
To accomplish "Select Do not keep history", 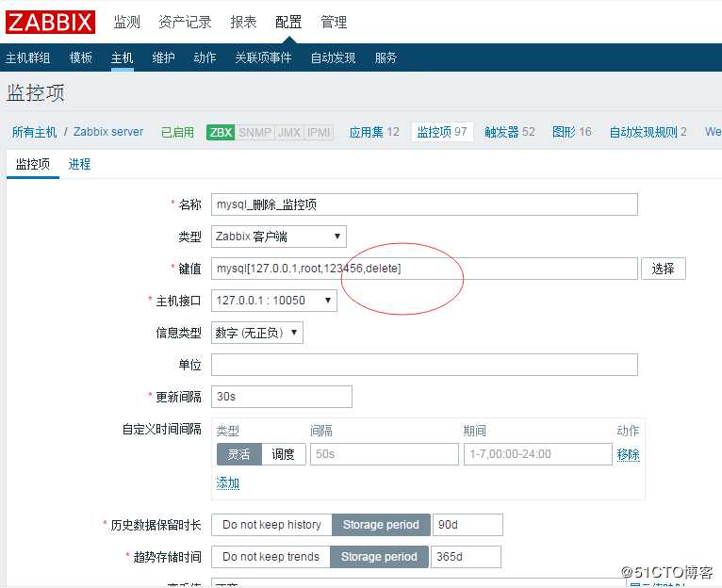I will tap(271, 525).
